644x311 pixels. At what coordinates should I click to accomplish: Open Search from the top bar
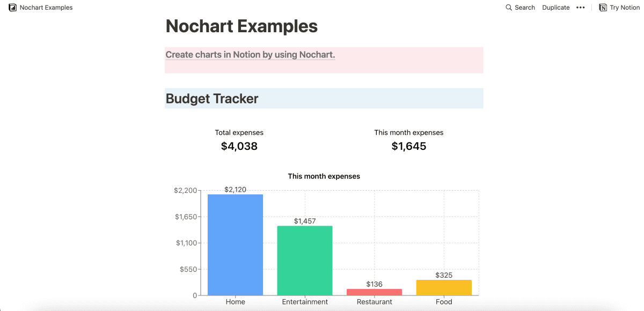(x=519, y=7)
